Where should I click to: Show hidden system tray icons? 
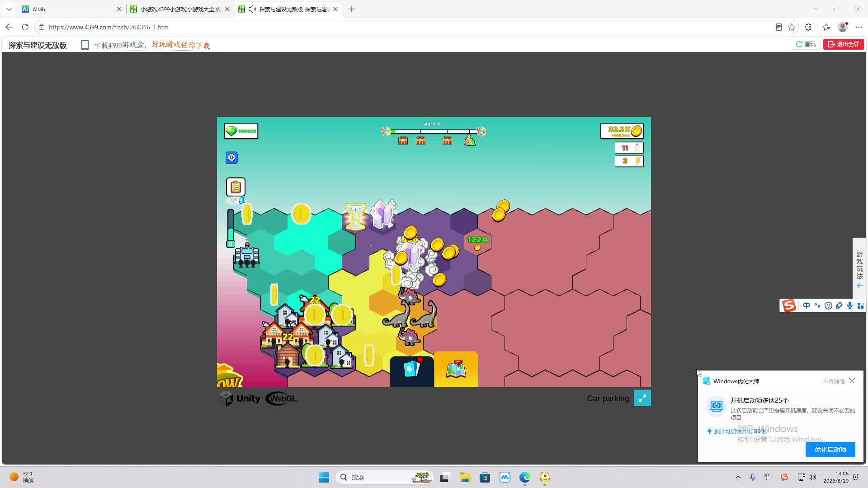(x=738, y=477)
